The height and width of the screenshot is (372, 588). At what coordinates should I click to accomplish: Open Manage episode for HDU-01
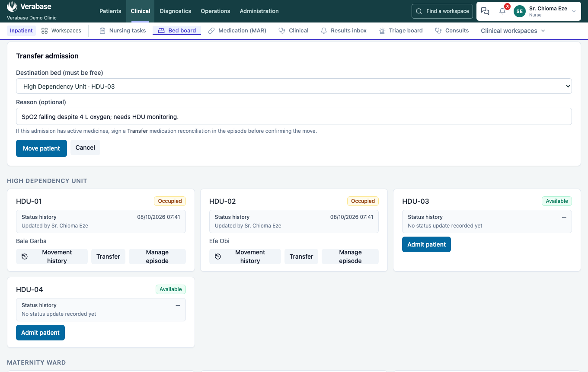157,257
